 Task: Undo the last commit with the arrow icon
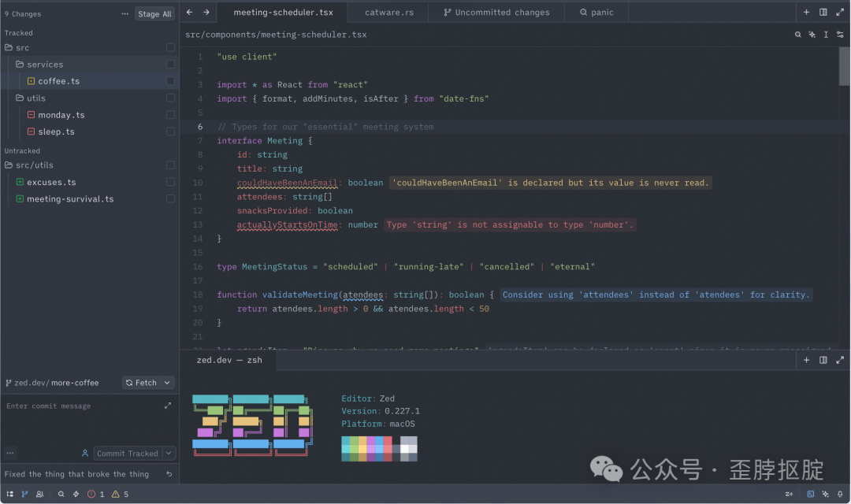pos(169,474)
